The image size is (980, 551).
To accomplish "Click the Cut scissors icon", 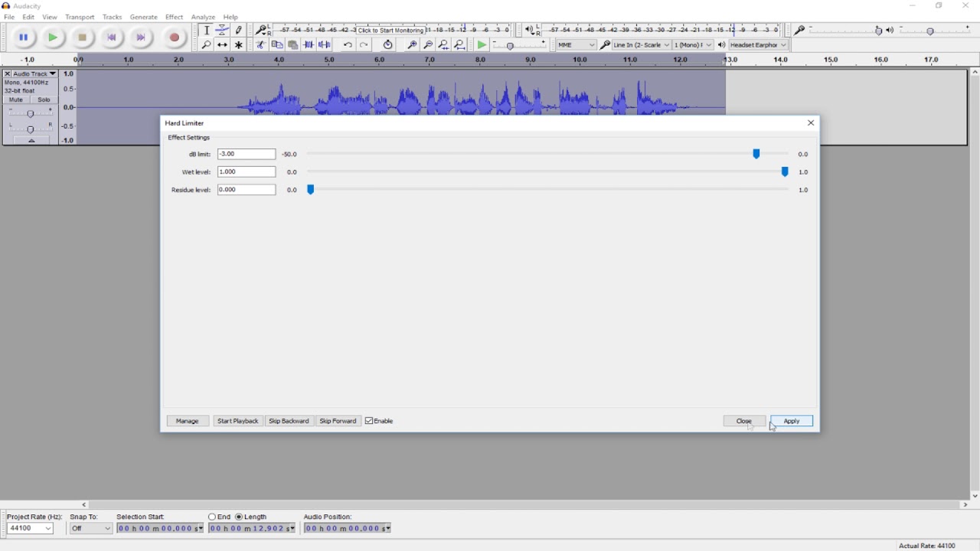I will pos(260,45).
